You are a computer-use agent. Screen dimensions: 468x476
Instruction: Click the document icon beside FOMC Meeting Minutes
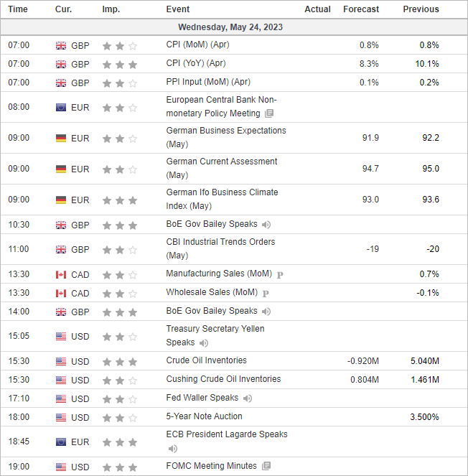[266, 466]
